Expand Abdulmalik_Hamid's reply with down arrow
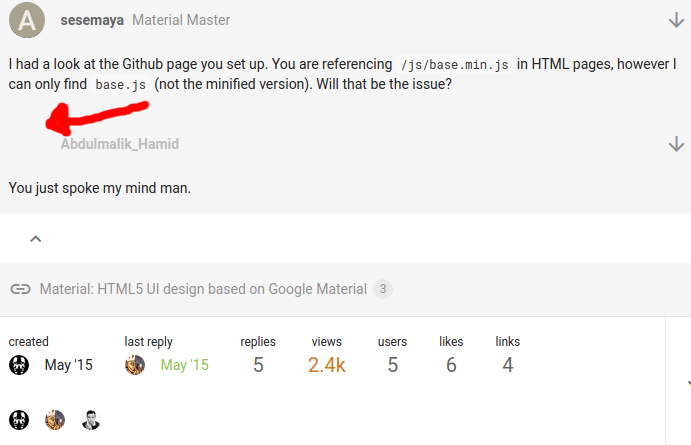Viewport: 691px width, 445px height. (676, 144)
